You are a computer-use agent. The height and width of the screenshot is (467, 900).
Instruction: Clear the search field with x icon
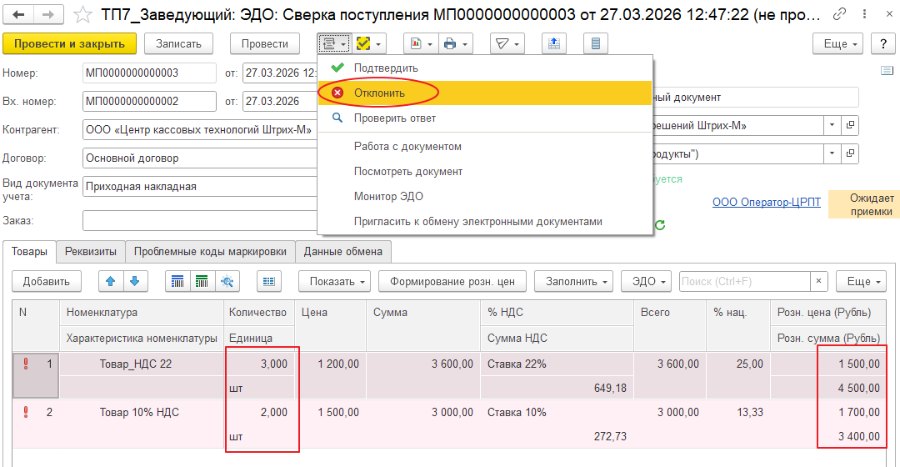pyautogui.click(x=818, y=281)
